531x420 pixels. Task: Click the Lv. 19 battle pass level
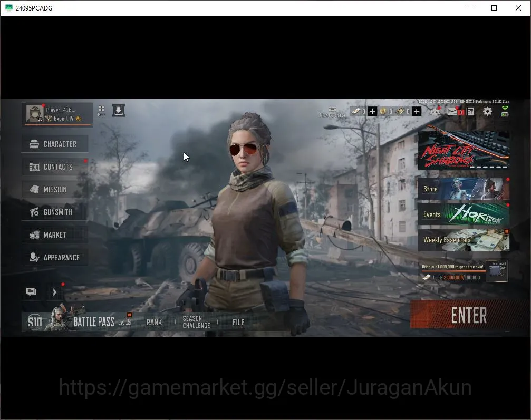(124, 322)
